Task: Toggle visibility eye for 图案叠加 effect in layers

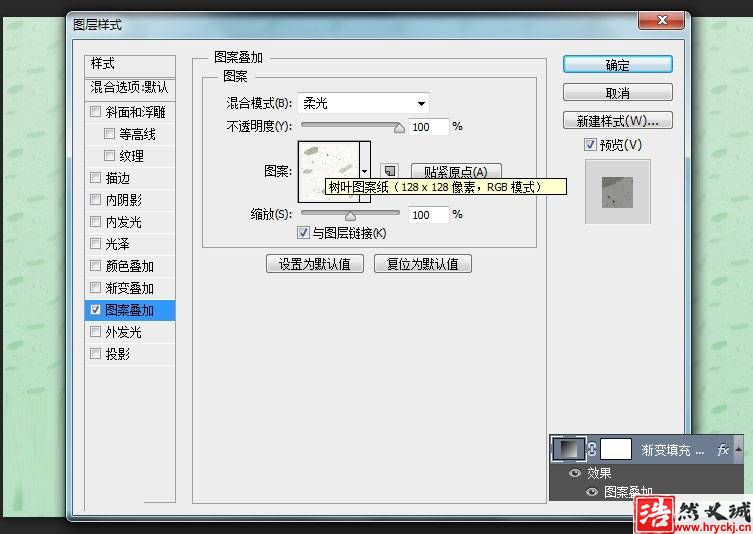Action: point(592,492)
